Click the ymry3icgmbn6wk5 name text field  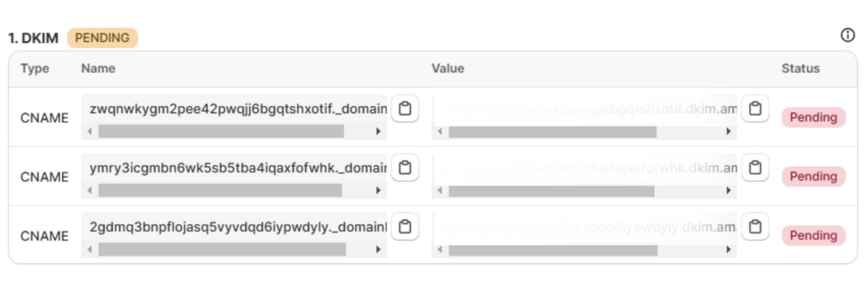[236, 168]
